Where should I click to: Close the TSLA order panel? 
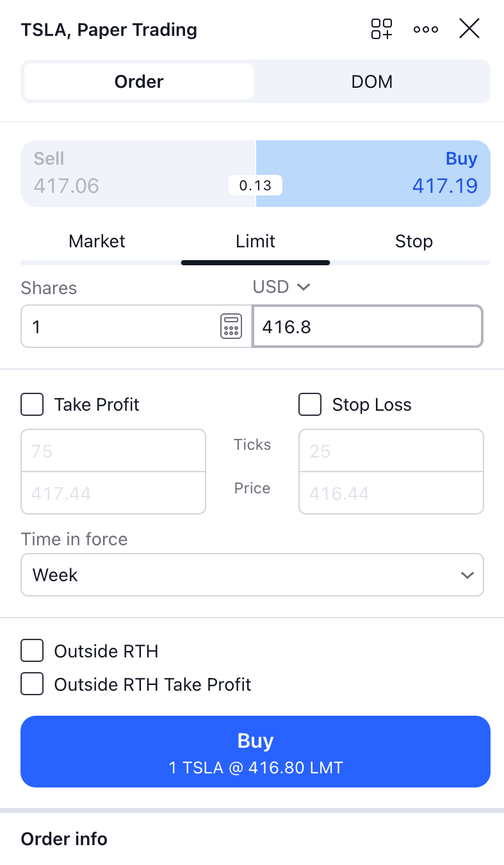[469, 29]
